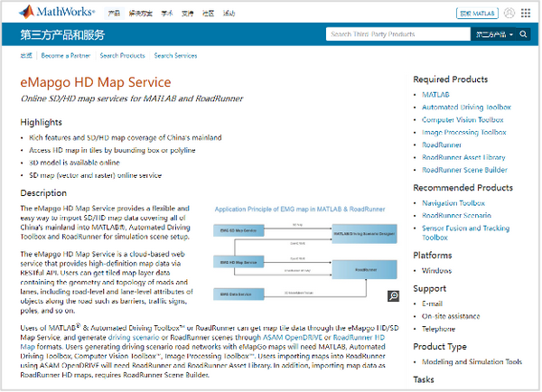Click the search magnifier button
This screenshot has width=542, height=392.
coord(524,34)
